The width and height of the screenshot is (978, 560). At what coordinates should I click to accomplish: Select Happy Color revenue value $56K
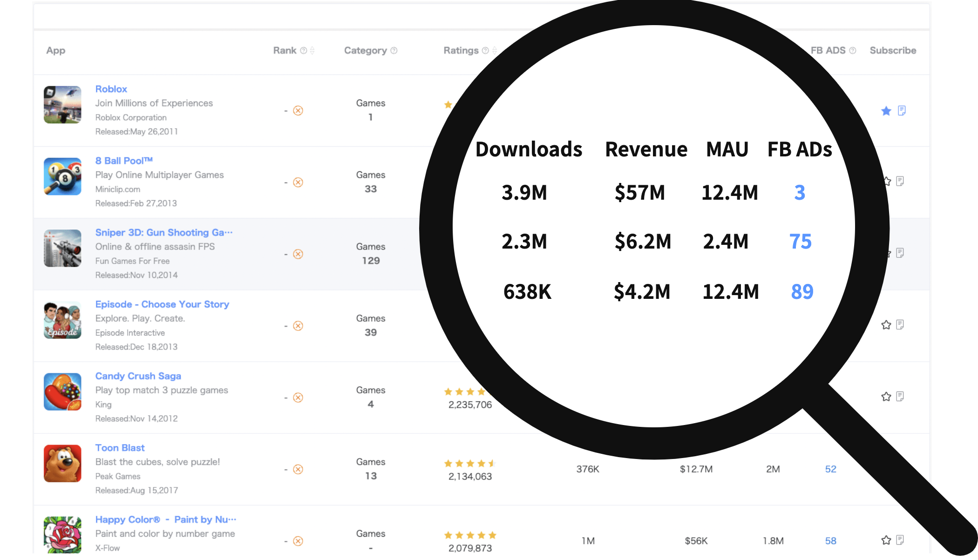[x=696, y=540]
